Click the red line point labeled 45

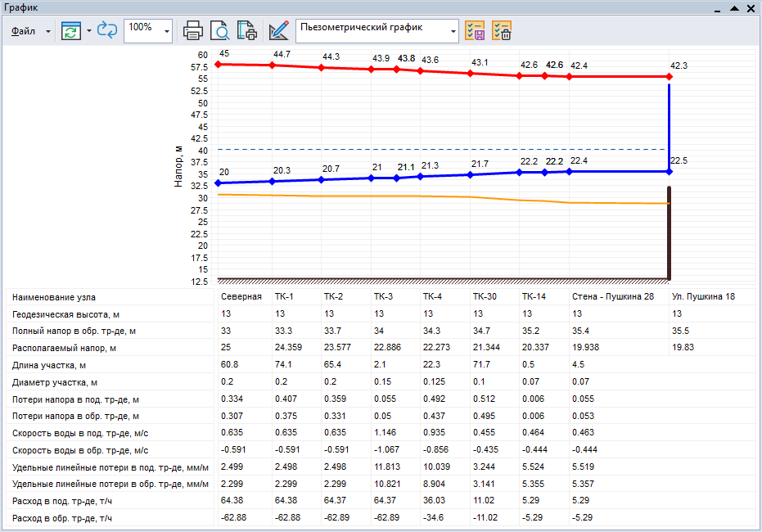[x=218, y=64]
